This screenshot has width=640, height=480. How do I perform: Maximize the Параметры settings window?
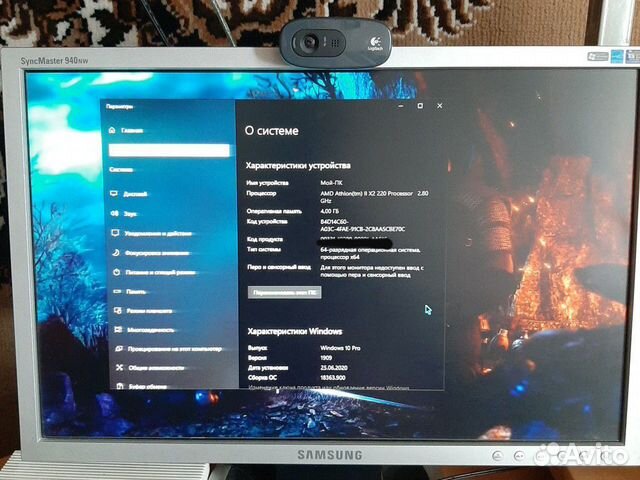(420, 106)
